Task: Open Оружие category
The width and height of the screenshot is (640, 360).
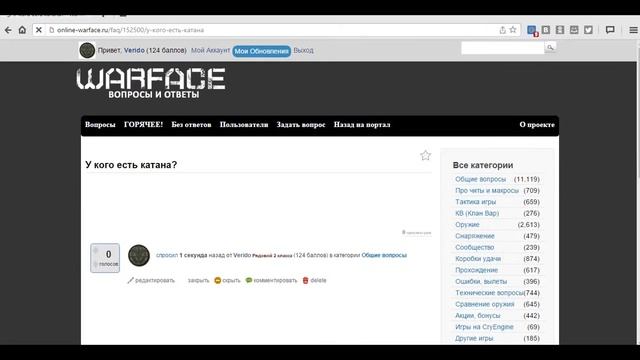Action: 467,225
